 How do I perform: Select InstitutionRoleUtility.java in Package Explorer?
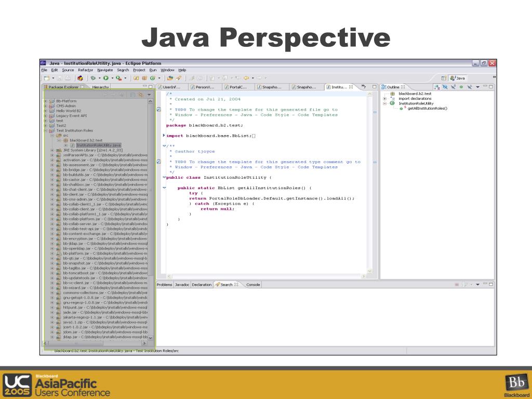(x=98, y=145)
